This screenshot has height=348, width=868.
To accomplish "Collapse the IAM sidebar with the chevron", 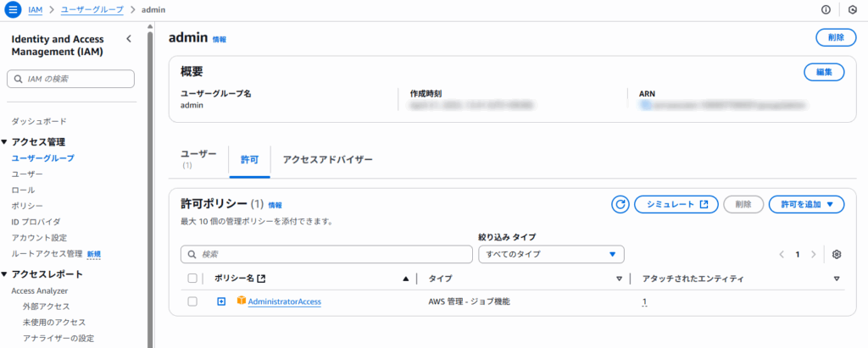I will (x=129, y=39).
